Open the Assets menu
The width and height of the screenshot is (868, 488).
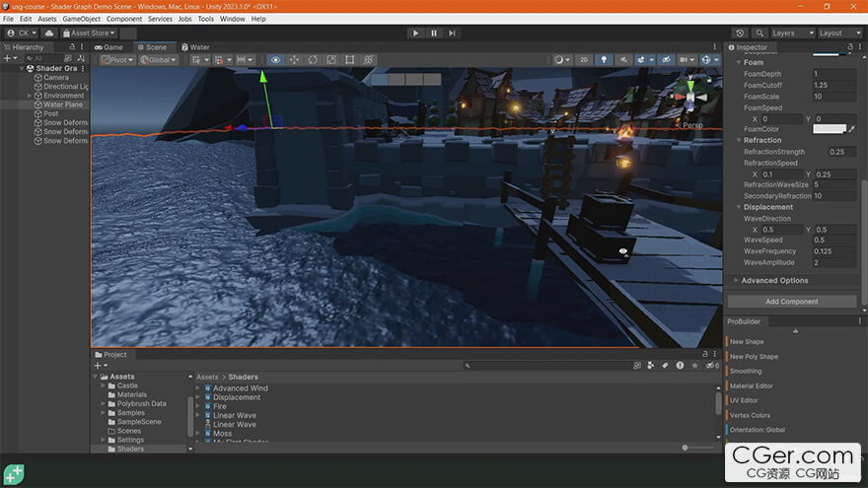[47, 19]
